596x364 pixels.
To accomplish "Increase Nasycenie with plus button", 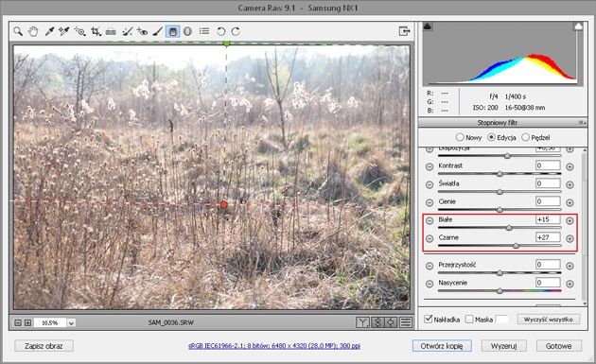I will [570, 284].
